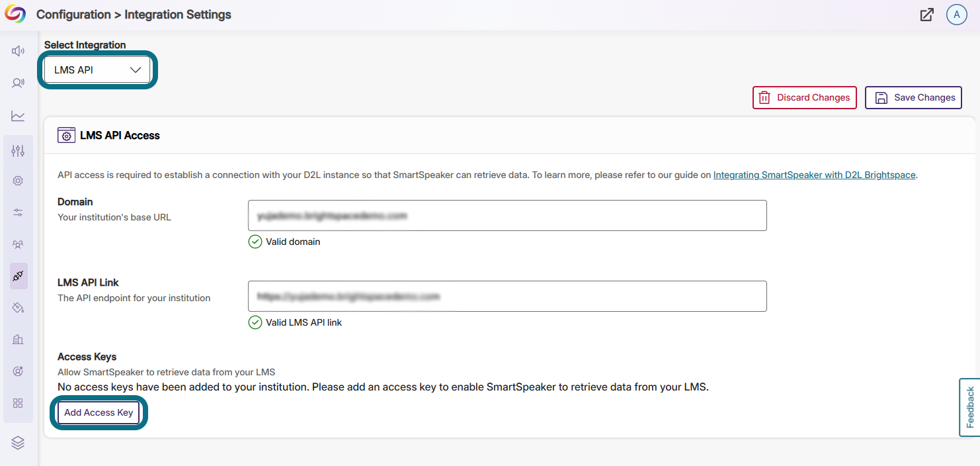
Task: Select the voice user icon in the sidebar
Action: (x=18, y=83)
